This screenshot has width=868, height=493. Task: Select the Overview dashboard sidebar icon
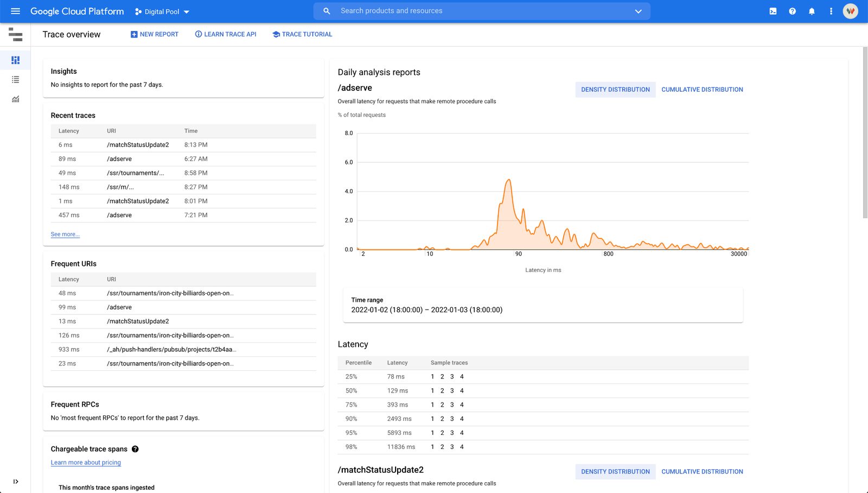(x=16, y=60)
